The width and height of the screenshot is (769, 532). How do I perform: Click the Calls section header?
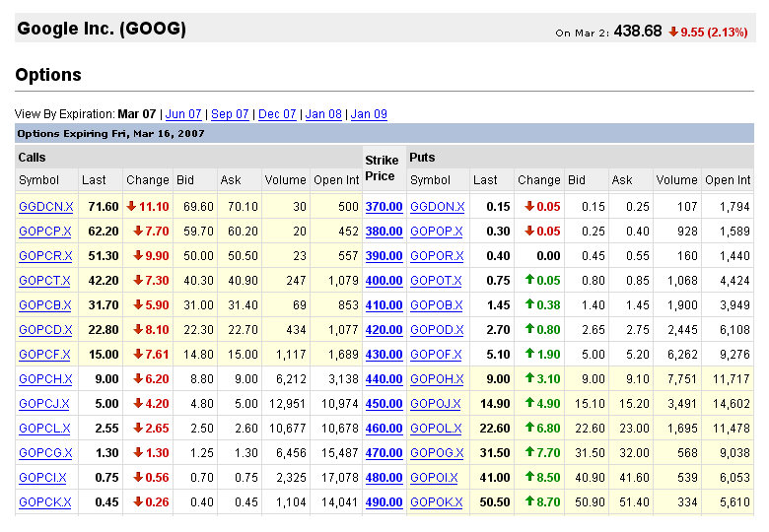[x=32, y=158]
